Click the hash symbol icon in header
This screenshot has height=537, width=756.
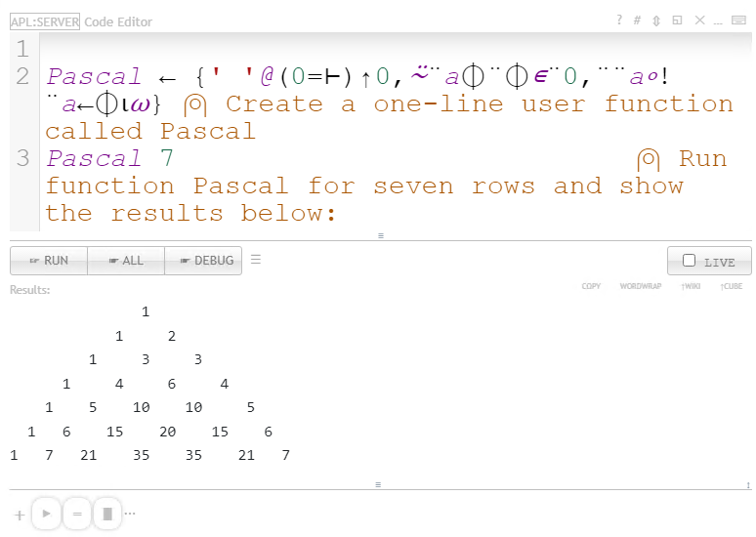(x=637, y=21)
